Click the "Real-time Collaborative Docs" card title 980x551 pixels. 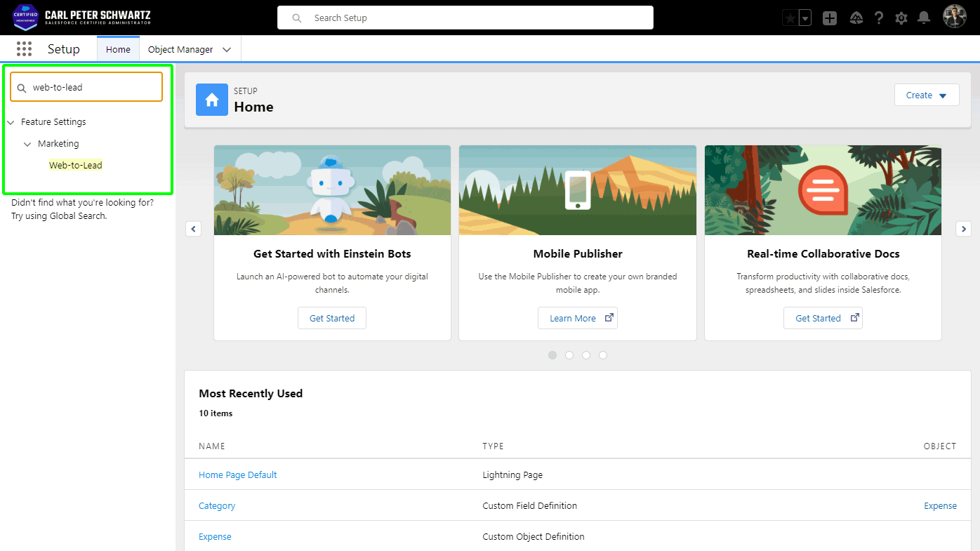(x=823, y=254)
